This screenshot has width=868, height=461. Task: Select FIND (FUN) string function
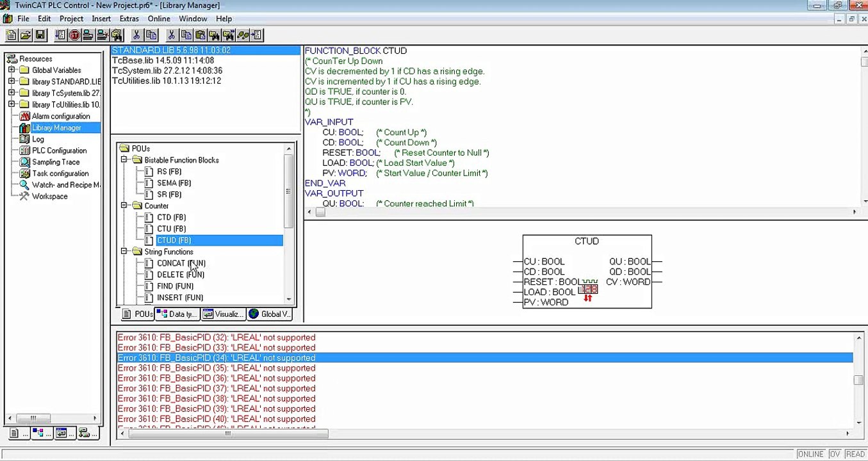pyautogui.click(x=175, y=286)
